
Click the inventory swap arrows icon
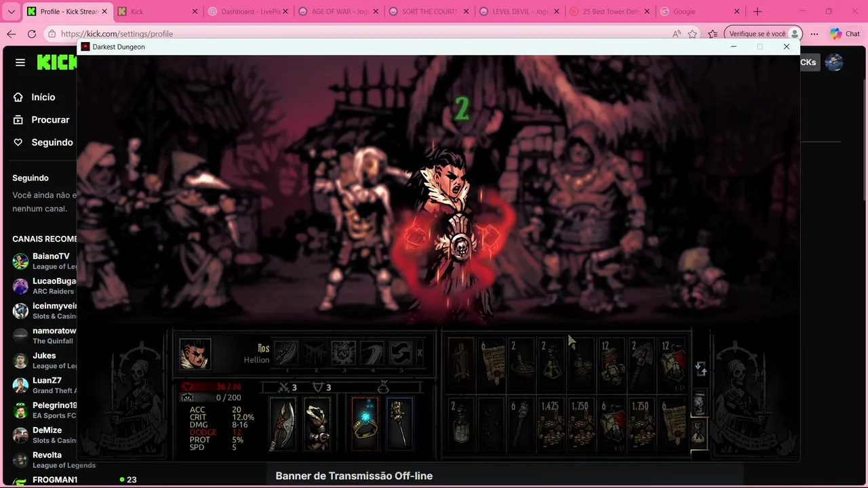coord(701,369)
